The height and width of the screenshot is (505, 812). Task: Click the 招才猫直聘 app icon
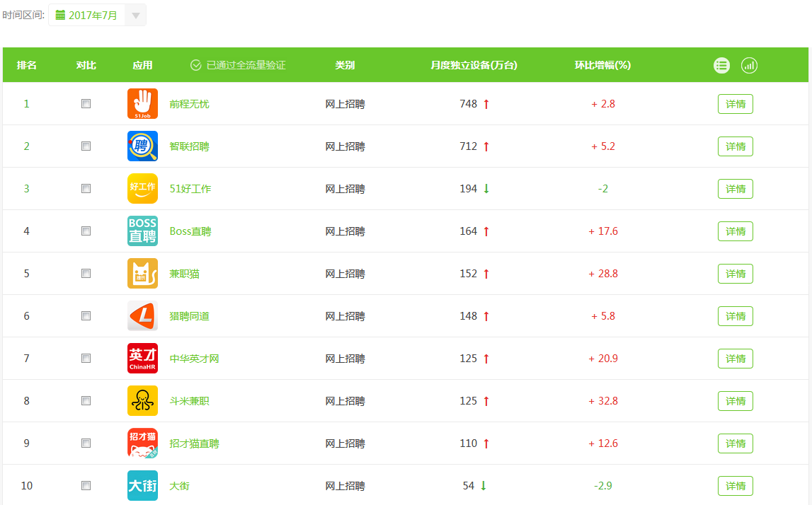[x=142, y=443]
